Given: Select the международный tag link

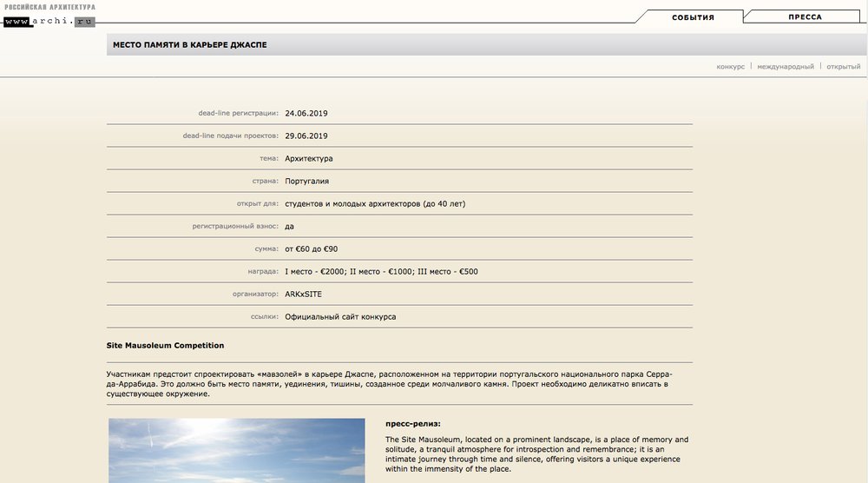Looking at the screenshot, I should point(786,67).
